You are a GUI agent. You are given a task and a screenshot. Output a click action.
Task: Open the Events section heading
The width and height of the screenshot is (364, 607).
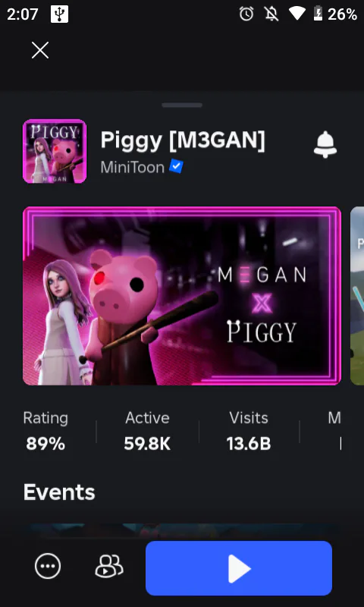coord(59,492)
